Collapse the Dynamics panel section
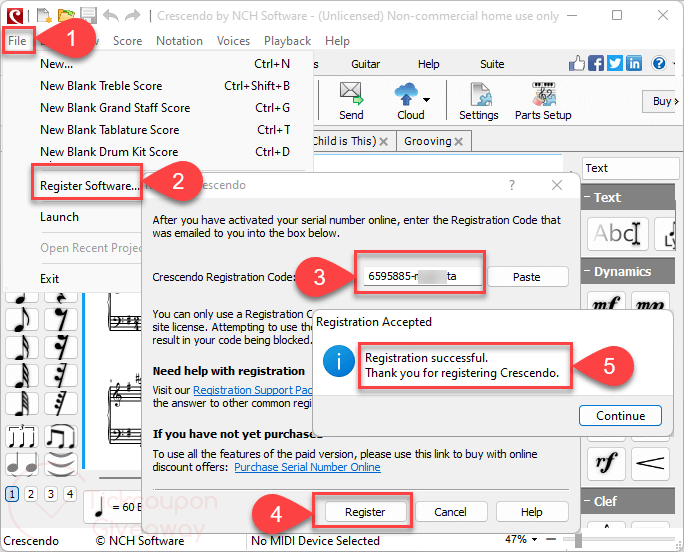Viewport: 684px width, 552px height. click(x=587, y=271)
